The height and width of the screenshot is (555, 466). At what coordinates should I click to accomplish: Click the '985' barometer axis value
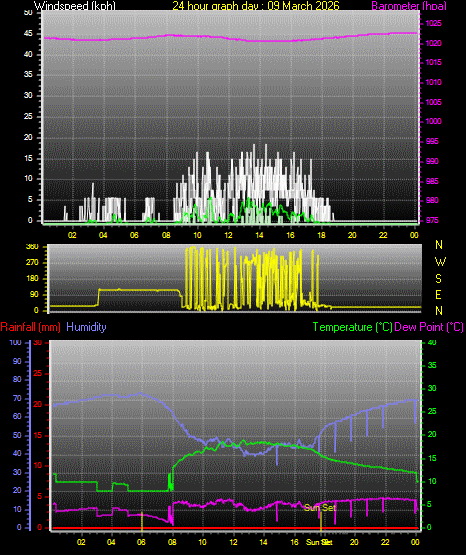432,182
